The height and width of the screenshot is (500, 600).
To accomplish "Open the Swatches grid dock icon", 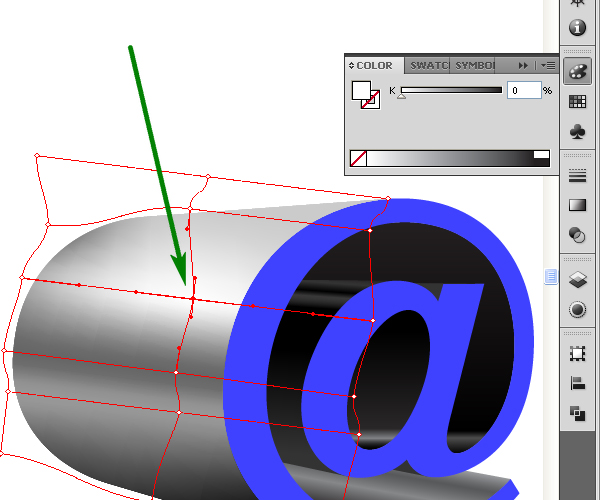I will [577, 102].
